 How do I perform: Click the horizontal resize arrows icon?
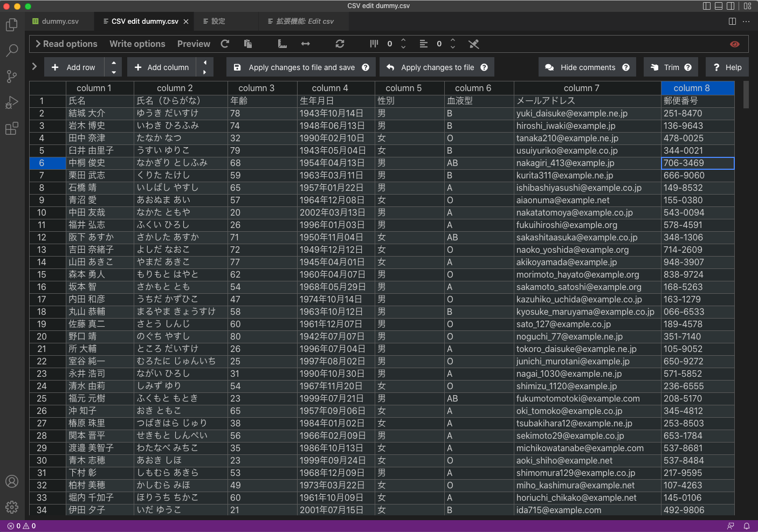[305, 44]
